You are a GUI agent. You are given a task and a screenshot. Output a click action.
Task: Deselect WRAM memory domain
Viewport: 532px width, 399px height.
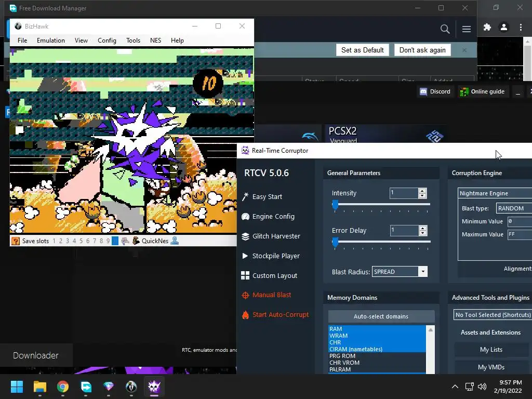(377, 336)
